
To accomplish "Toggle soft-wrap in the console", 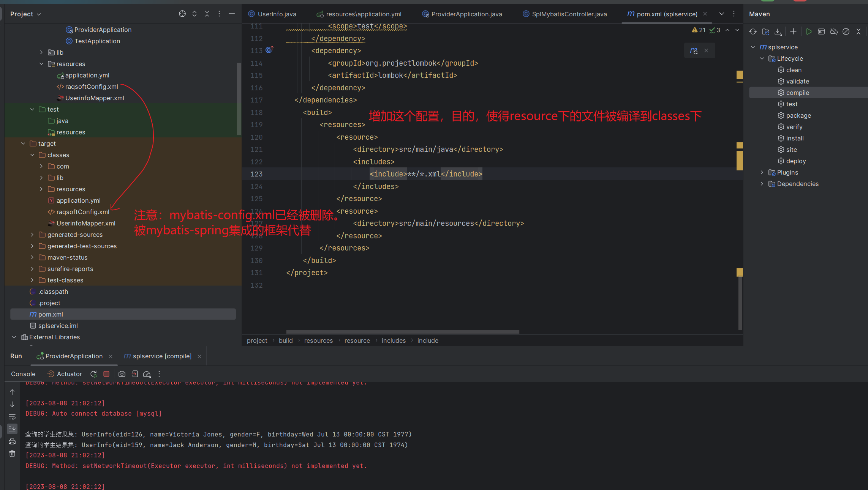I will [x=12, y=417].
